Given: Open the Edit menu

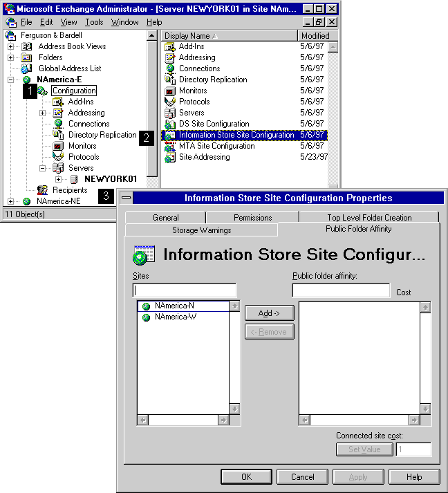Looking at the screenshot, I should [46, 22].
